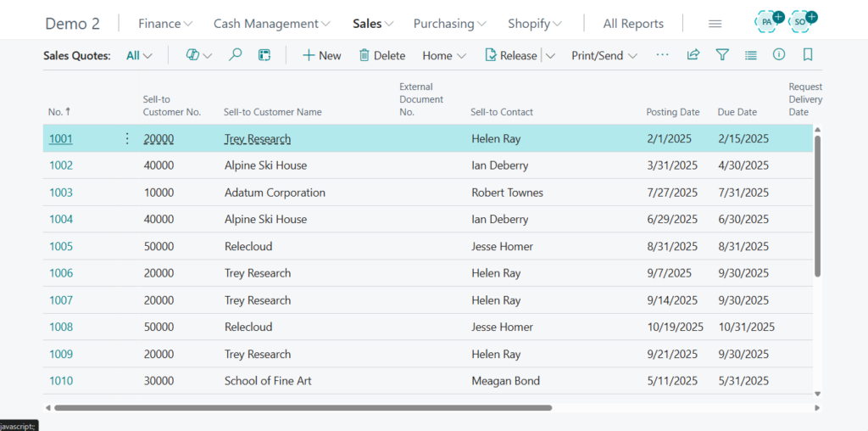Screen dimensions: 868x431
Task: Open the filter pane funnel icon
Action: coord(722,55)
